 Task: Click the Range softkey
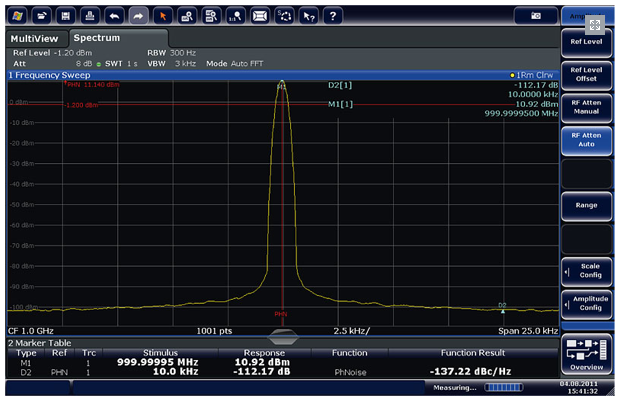pos(586,206)
